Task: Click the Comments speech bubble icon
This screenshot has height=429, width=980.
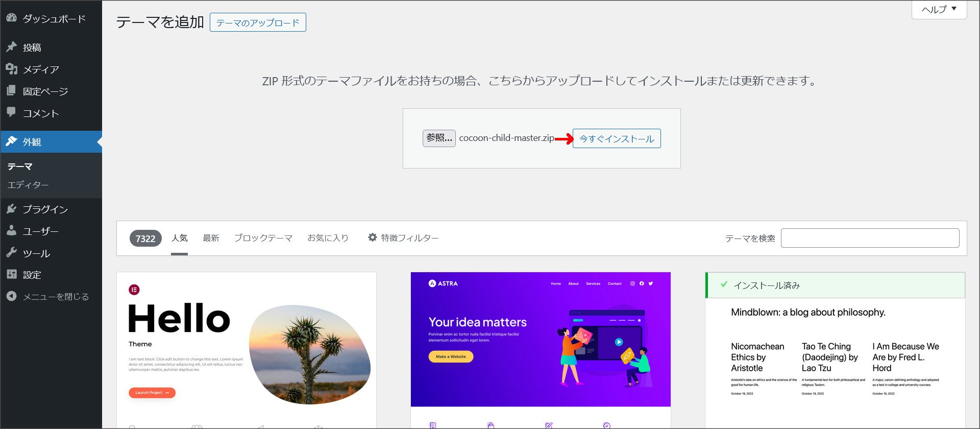Action: tap(12, 112)
